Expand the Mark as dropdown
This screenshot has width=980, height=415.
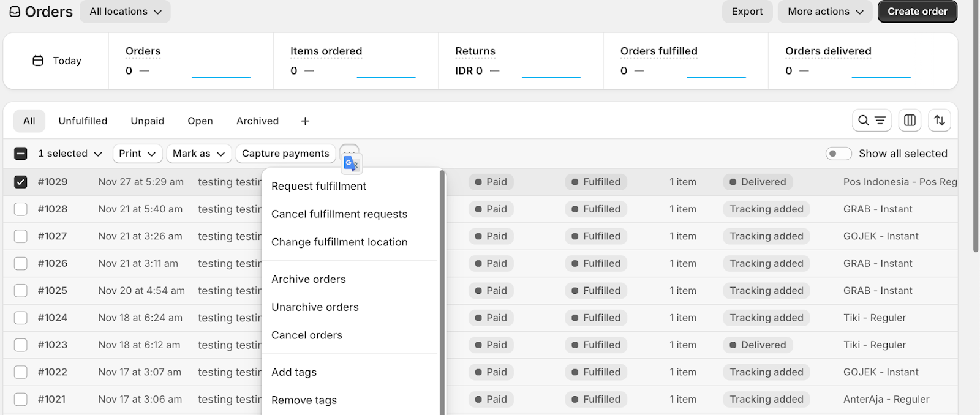(198, 154)
